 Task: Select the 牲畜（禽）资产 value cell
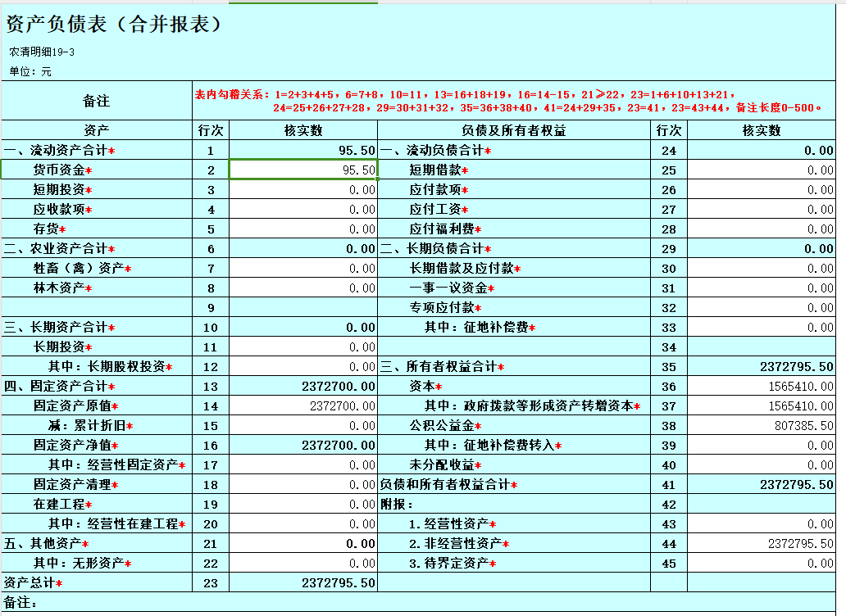303,268
